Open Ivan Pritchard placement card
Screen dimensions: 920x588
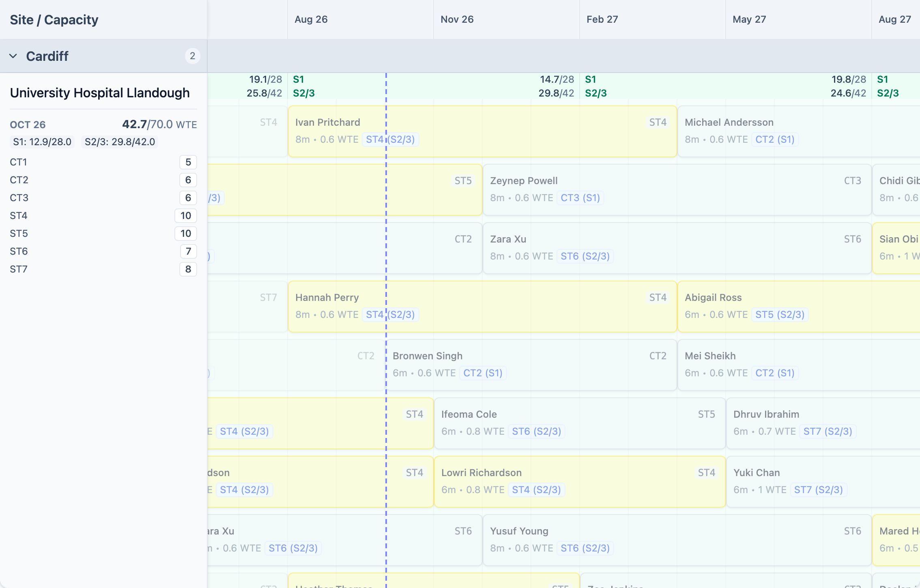(482, 131)
